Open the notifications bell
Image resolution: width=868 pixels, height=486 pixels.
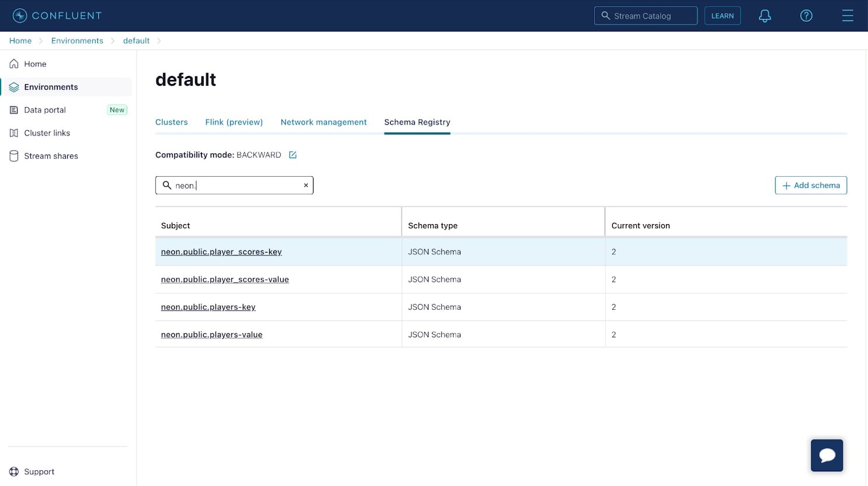[x=765, y=16]
